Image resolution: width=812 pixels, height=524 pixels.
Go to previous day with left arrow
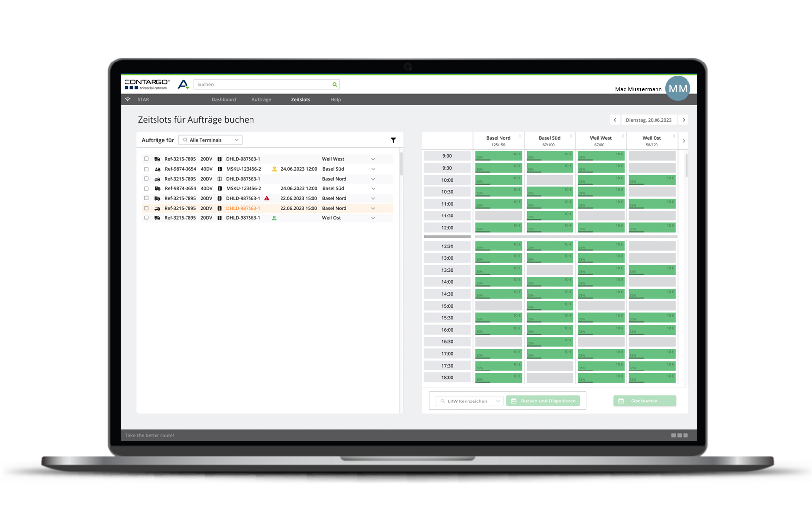615,120
